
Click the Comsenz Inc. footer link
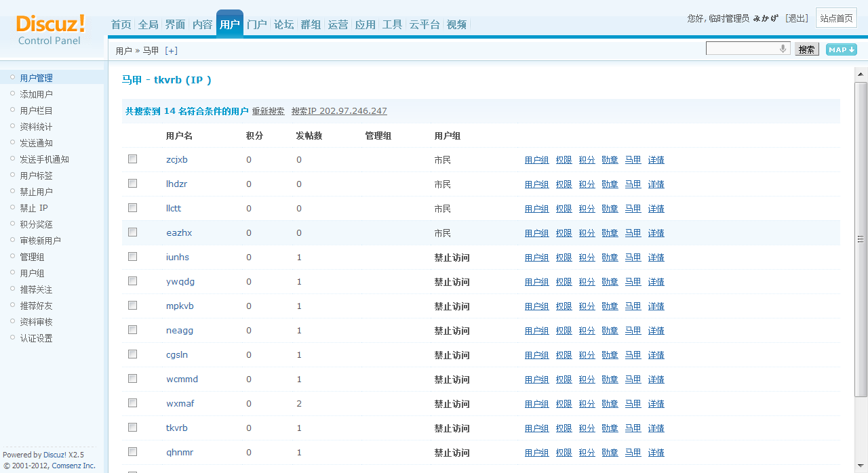[74, 466]
